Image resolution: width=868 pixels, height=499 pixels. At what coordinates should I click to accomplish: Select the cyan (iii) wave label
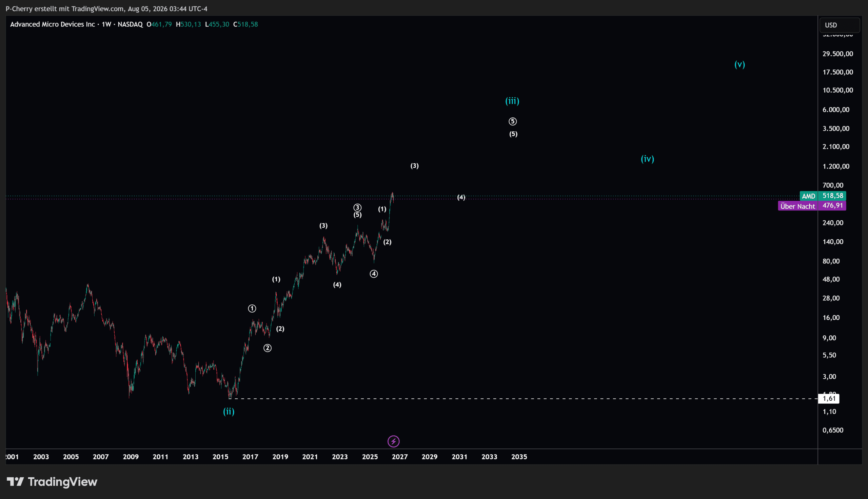click(512, 101)
